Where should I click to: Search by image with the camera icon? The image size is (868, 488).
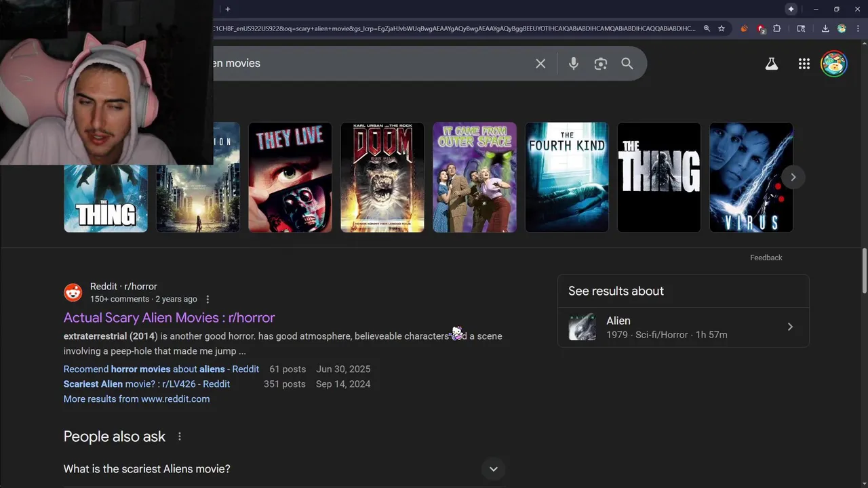tap(601, 64)
